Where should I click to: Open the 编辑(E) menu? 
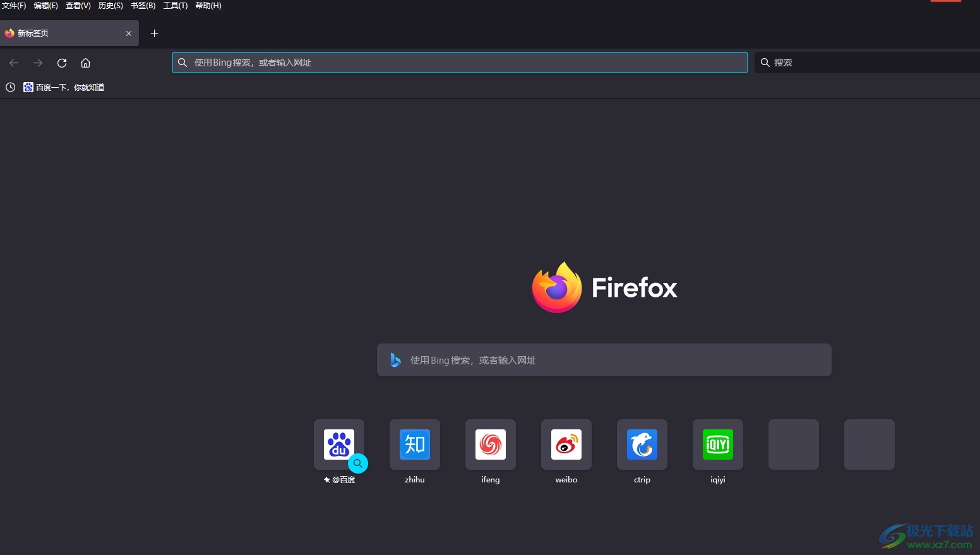(x=45, y=6)
